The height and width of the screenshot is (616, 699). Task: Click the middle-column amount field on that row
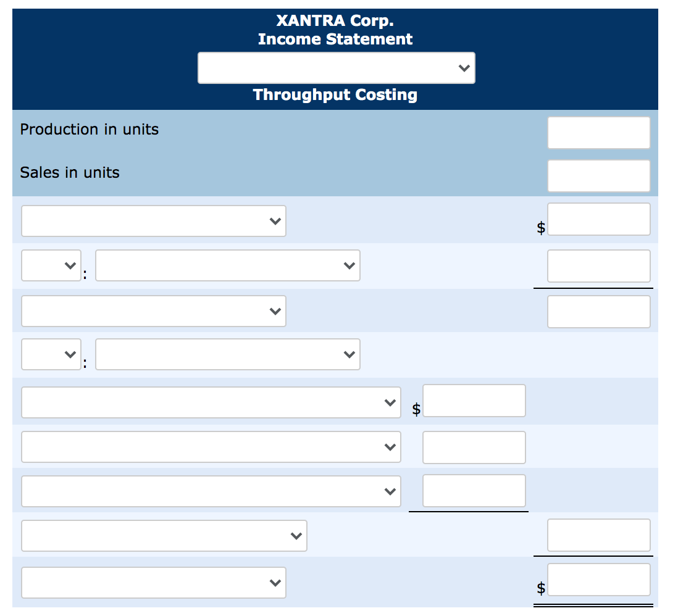[474, 447]
